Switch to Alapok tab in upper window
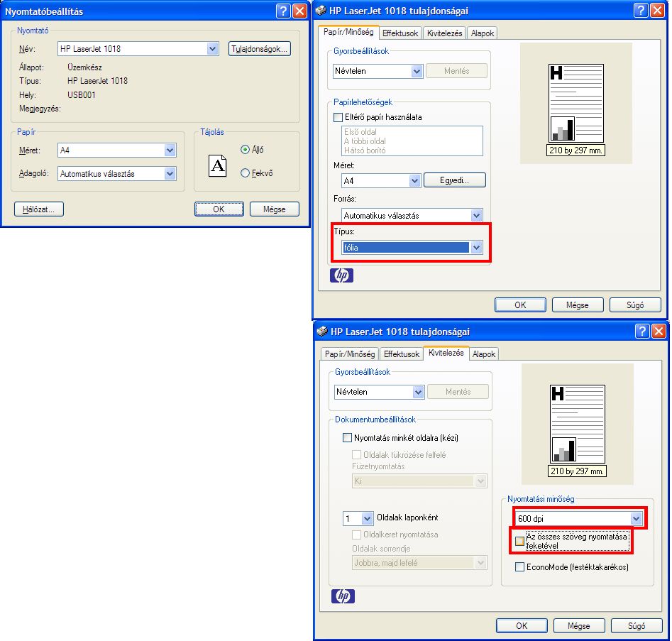Image resolution: width=672 pixels, height=641 pixels. pos(483,33)
